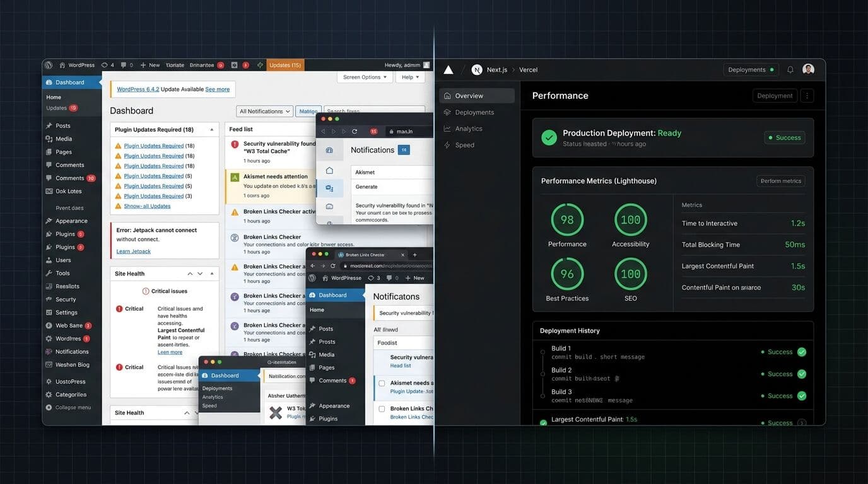Click the Analytics chart icon in Vercel sidebar
Image resolution: width=868 pixels, height=484 pixels.
point(447,129)
